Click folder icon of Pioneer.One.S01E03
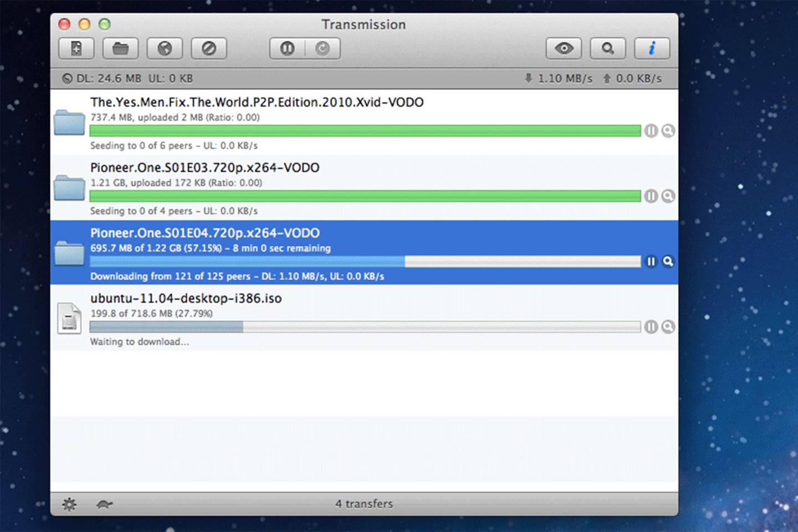Image resolution: width=798 pixels, height=532 pixels. tap(69, 188)
